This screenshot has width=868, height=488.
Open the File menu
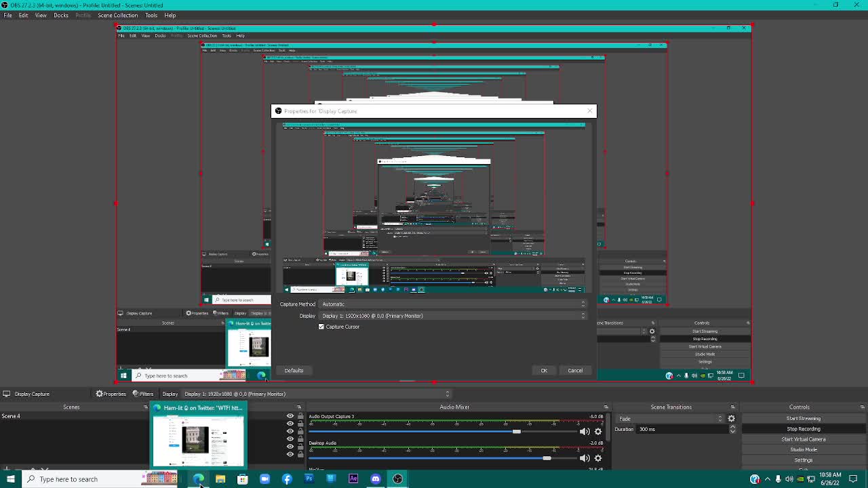7,15
